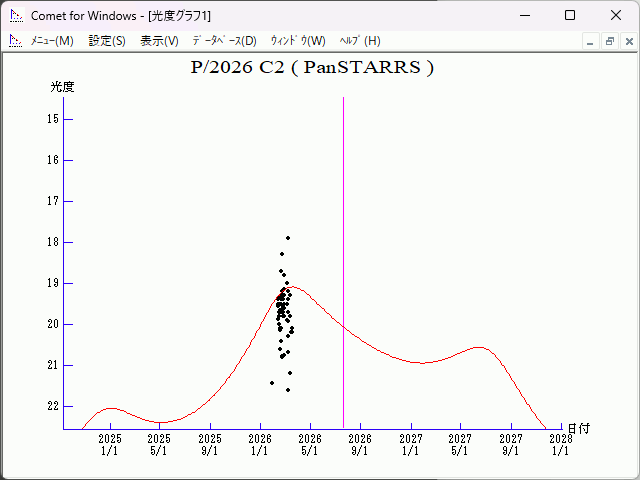Click the 2026 9/1 date axis label
Screen dimensions: 640x480
360,444
